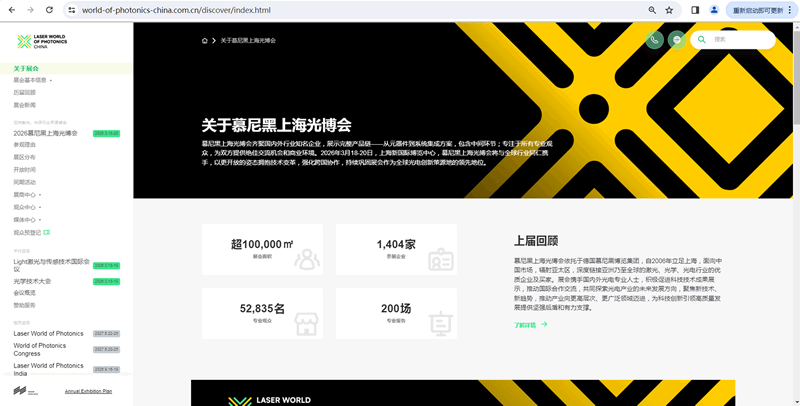Click the green phone contact icon
800x406 pixels.
[654, 40]
